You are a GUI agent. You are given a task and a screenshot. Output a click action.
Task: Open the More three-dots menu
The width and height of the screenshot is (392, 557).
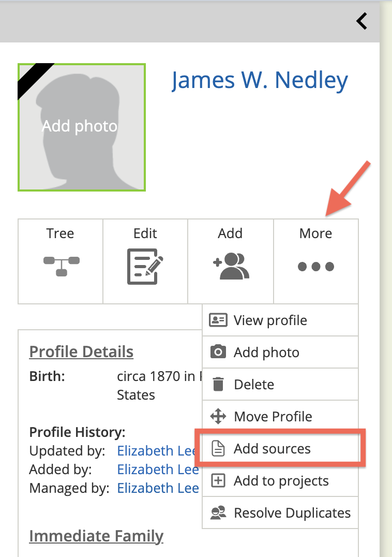point(316,266)
